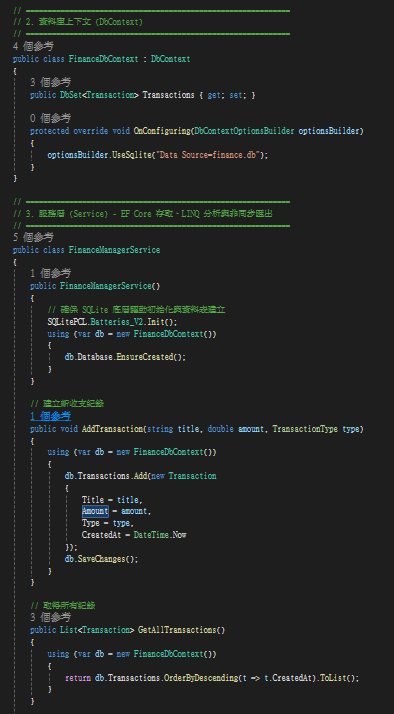394x714 pixels.
Task: Click the OnConfiguring method name
Action: tap(162, 131)
